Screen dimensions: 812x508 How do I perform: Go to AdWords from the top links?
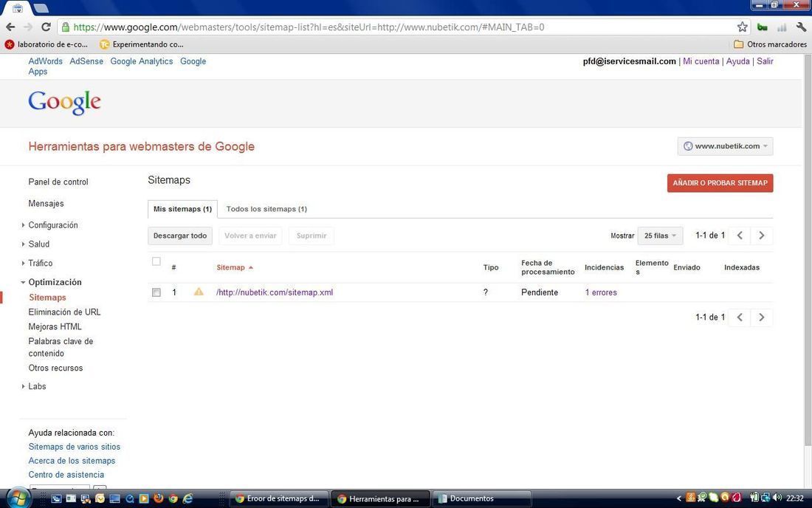tap(45, 61)
